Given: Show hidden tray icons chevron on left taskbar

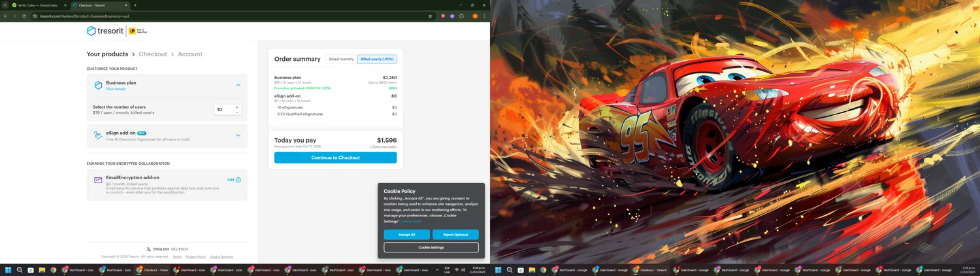Looking at the screenshot, I should [x=437, y=269].
